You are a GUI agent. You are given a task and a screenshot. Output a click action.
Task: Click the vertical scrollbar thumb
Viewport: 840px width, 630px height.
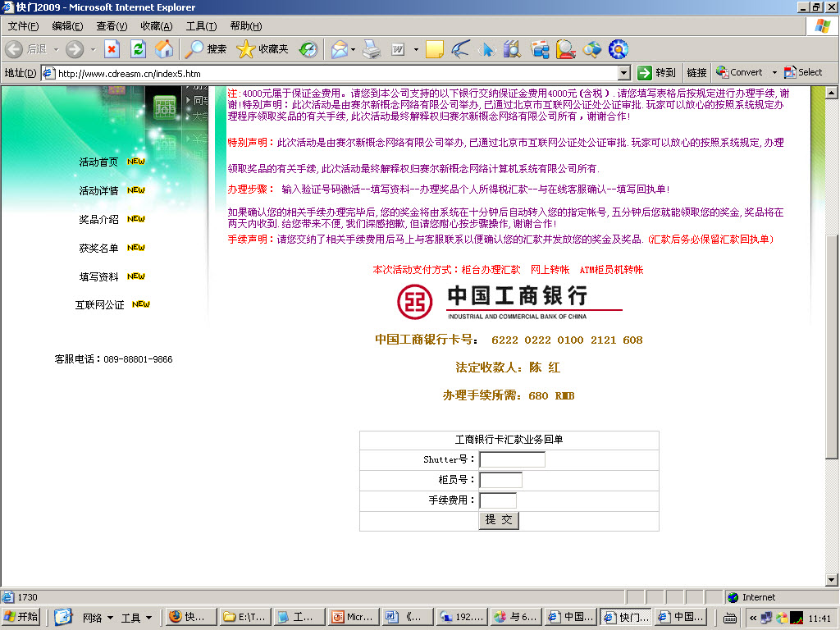[832, 347]
